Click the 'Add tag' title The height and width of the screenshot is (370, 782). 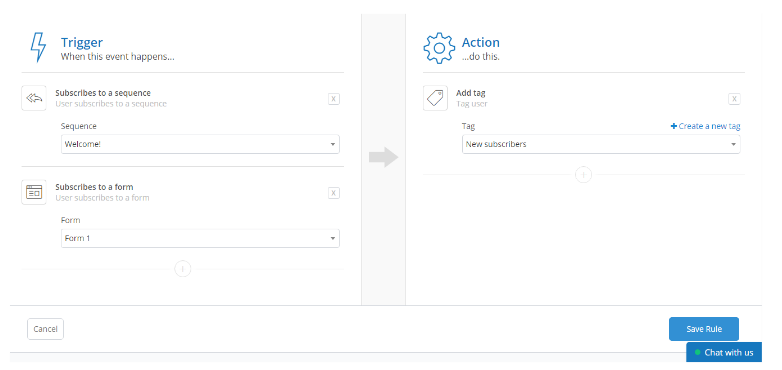coord(471,93)
